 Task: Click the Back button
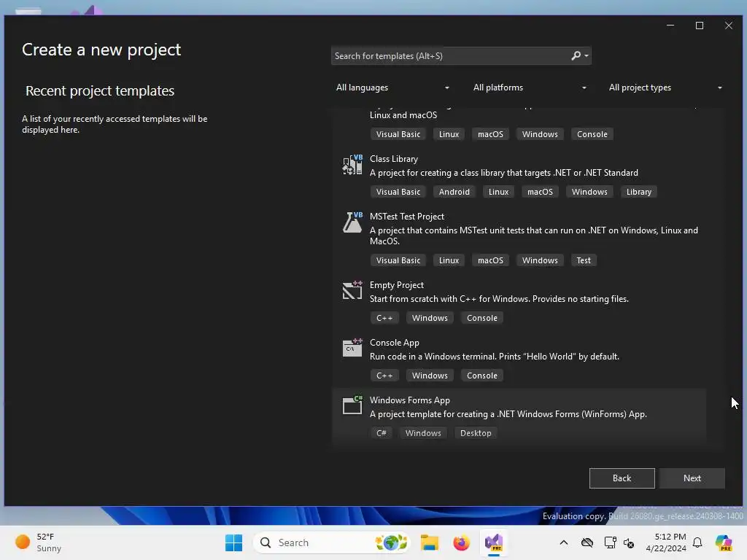click(x=622, y=478)
